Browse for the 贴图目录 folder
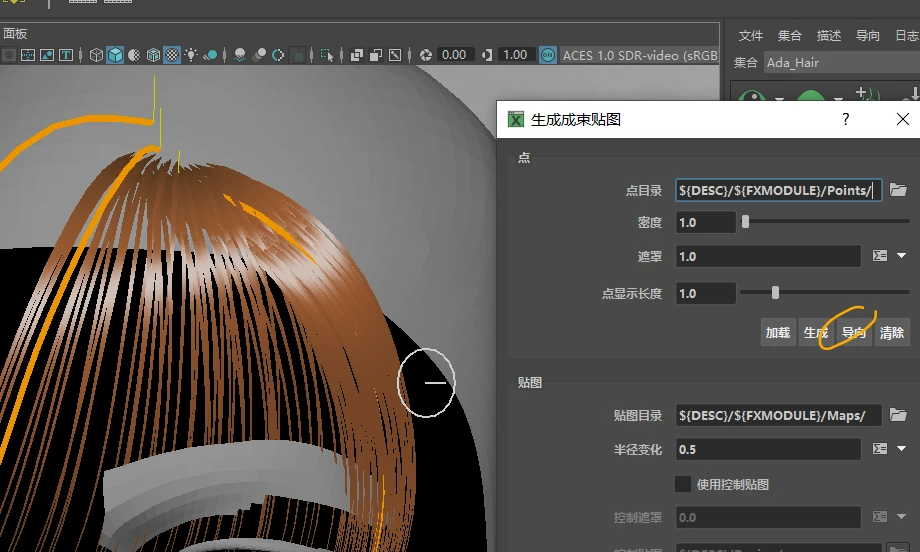 click(898, 415)
